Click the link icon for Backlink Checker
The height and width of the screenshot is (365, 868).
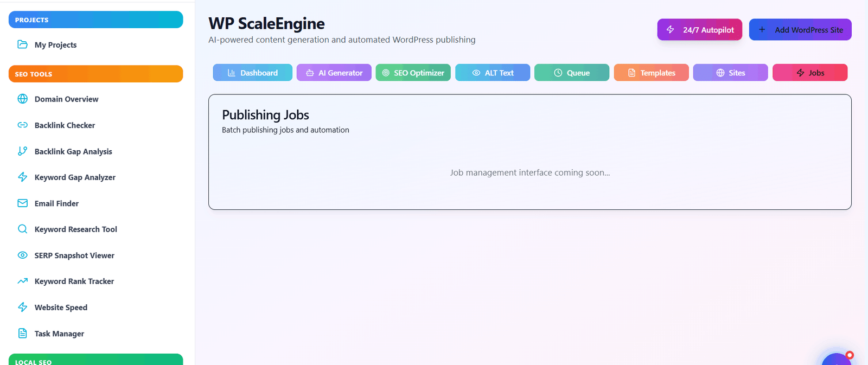pyautogui.click(x=22, y=125)
